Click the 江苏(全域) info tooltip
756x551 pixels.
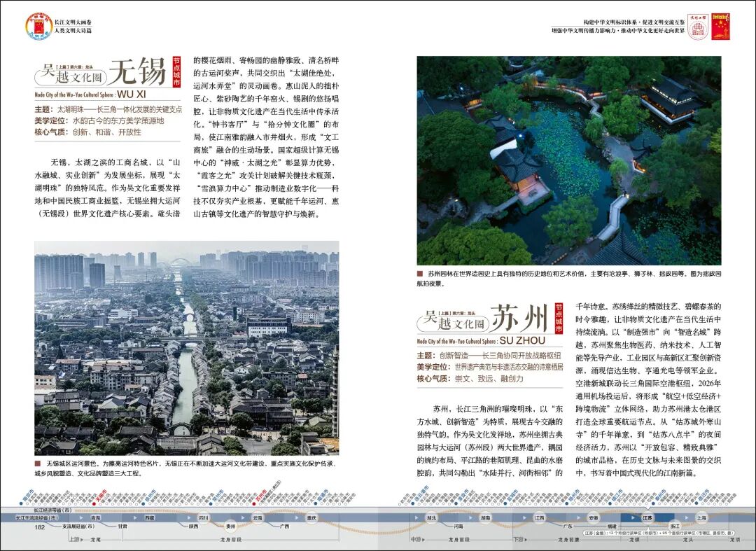tap(659, 533)
